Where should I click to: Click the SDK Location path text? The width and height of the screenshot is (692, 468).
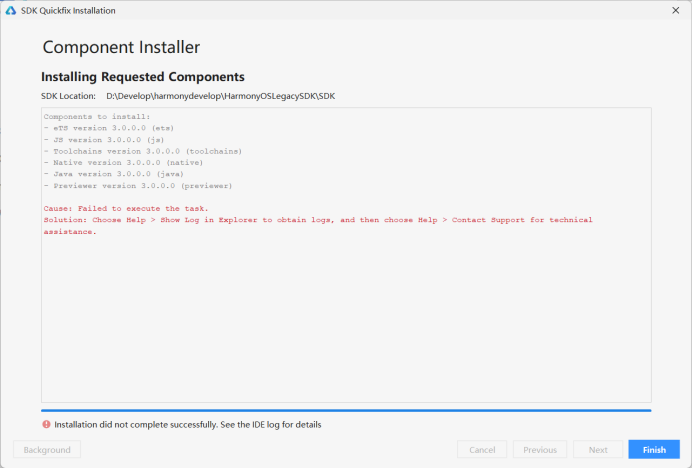220,96
